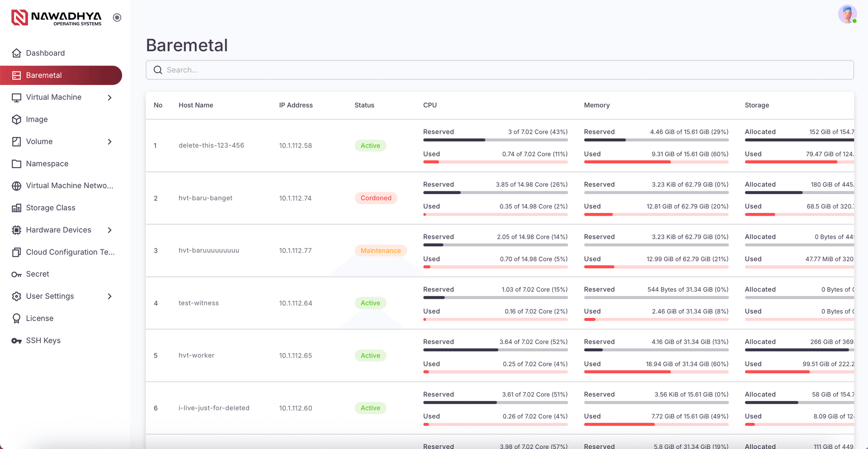The height and width of the screenshot is (449, 868).
Task: Click the Dashboard home icon
Action: click(17, 53)
